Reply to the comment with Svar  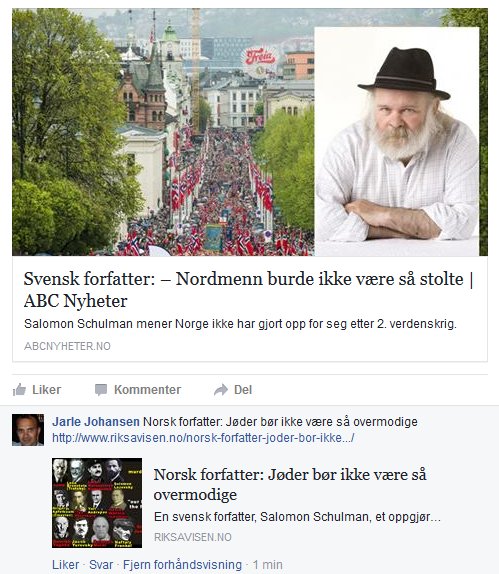coord(101,565)
